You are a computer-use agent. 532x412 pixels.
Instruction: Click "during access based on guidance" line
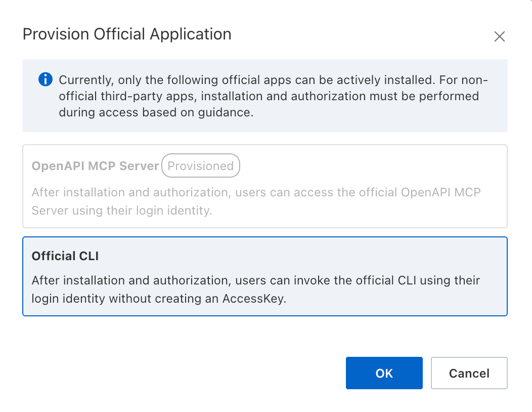click(156, 112)
